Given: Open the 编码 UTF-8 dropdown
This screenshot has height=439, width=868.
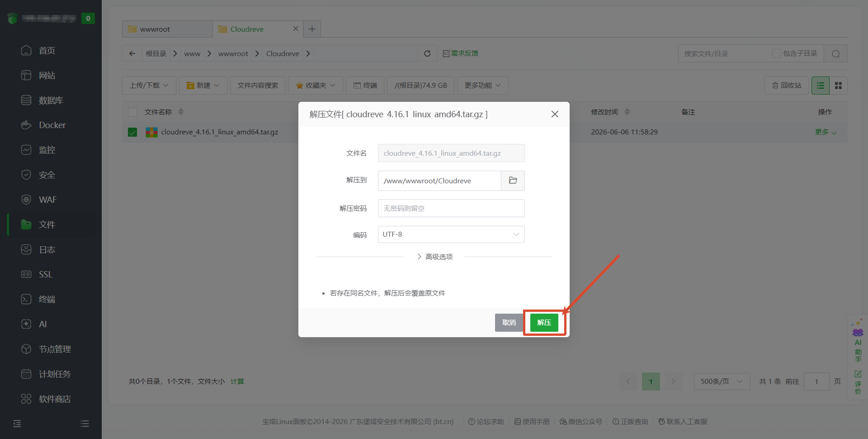Looking at the screenshot, I should 451,234.
